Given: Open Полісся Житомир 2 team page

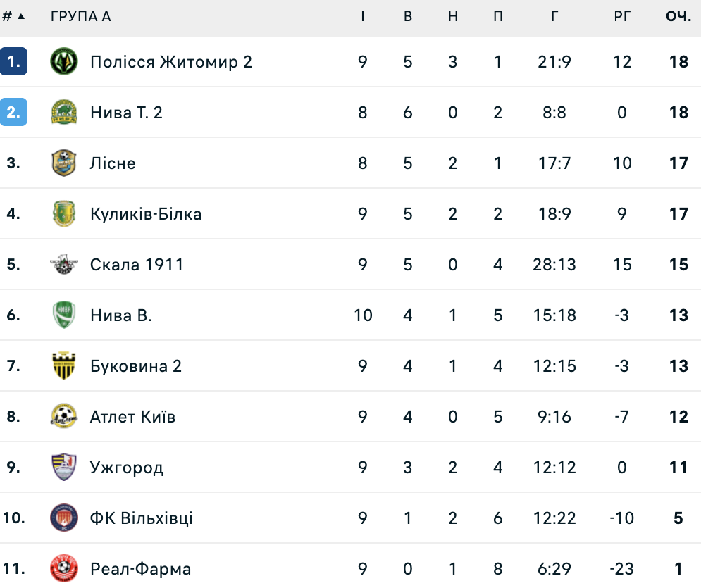Looking at the screenshot, I should click(171, 62).
